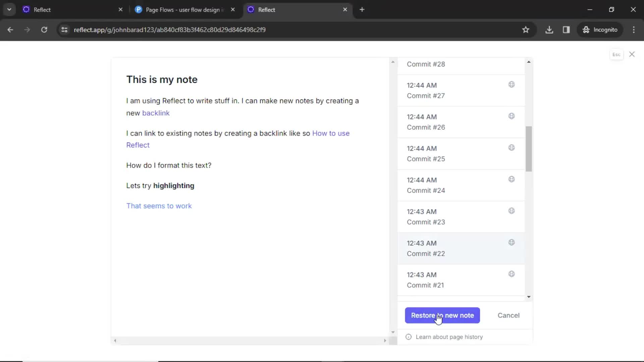Click the page history info icon
The image size is (644, 362).
click(408, 337)
